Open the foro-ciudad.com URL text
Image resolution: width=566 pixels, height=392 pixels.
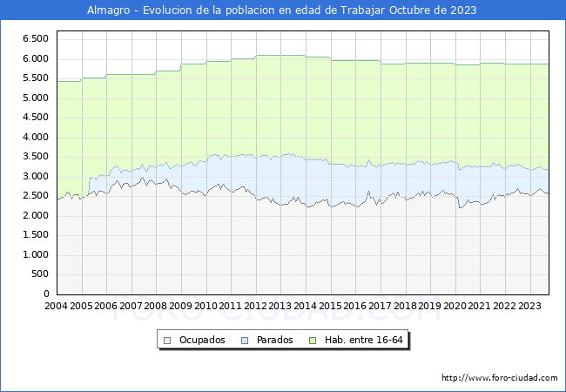point(500,378)
